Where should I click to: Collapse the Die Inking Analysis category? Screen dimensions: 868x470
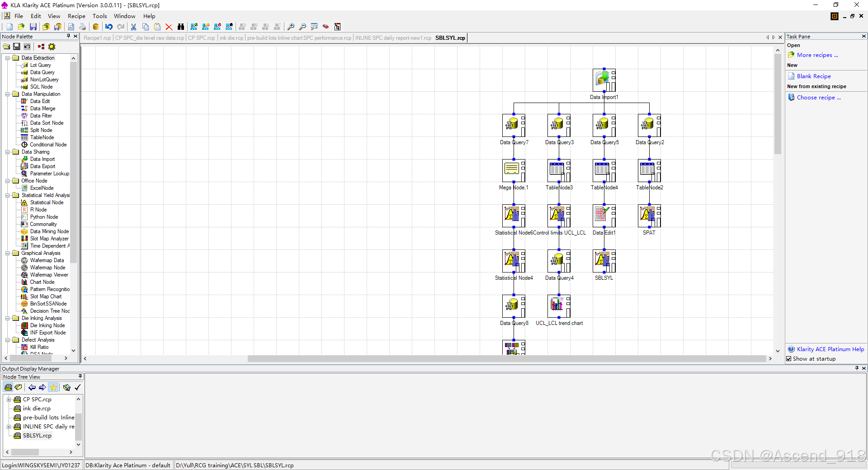[8, 318]
